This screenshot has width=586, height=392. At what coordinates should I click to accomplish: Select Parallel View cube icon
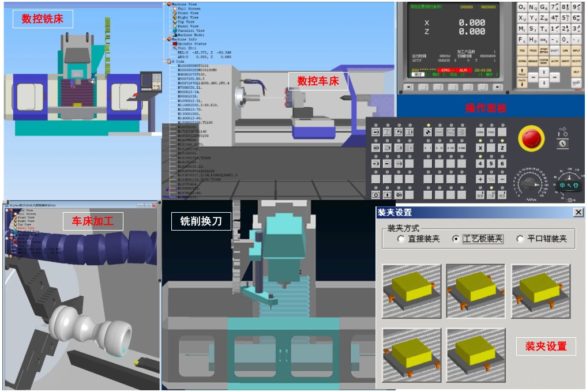click(x=175, y=31)
